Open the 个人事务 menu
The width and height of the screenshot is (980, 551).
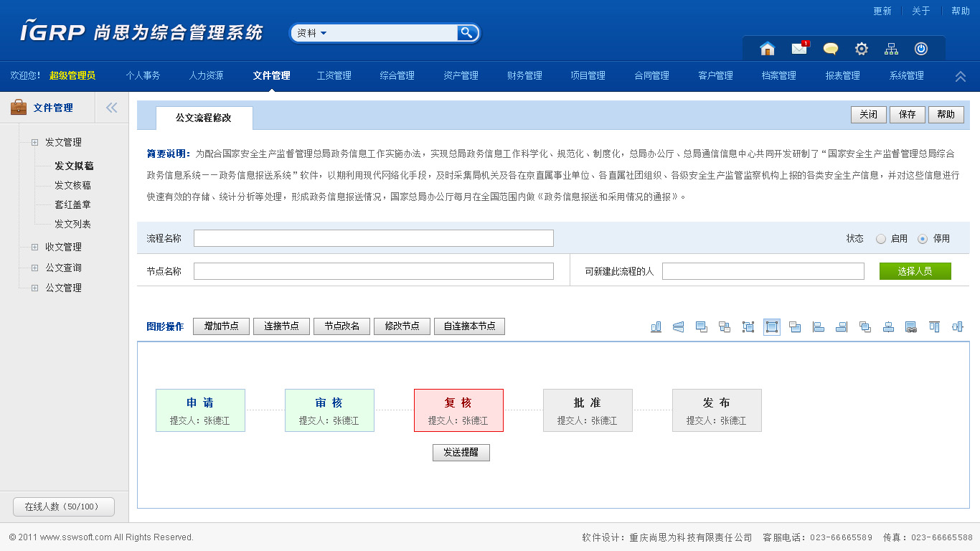pyautogui.click(x=143, y=75)
